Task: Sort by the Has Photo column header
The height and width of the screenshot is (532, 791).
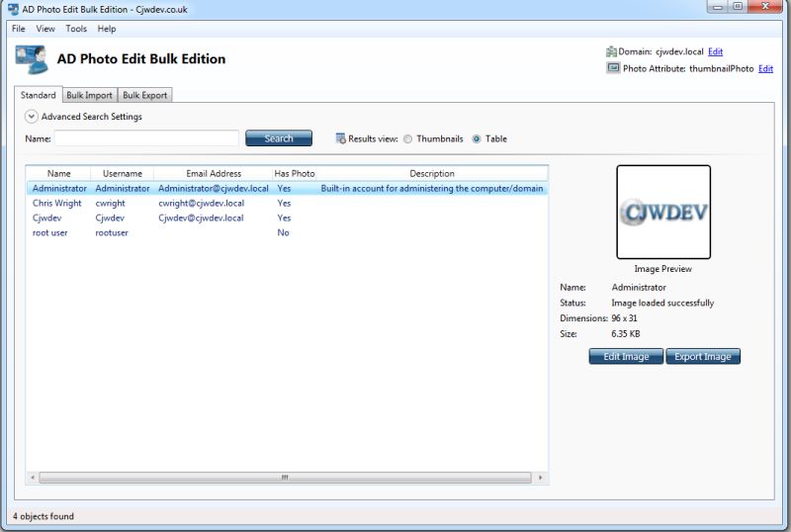Action: pyautogui.click(x=295, y=174)
